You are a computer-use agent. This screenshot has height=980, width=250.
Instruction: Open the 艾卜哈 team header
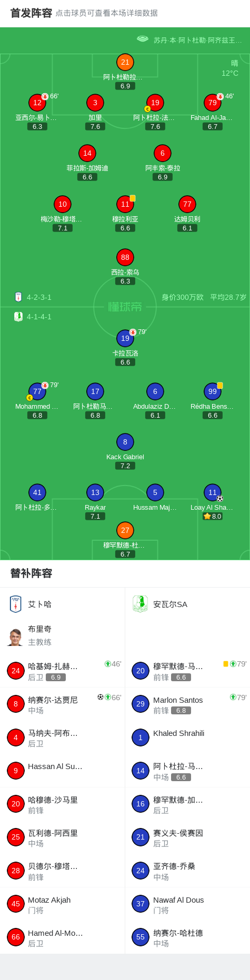point(63,604)
